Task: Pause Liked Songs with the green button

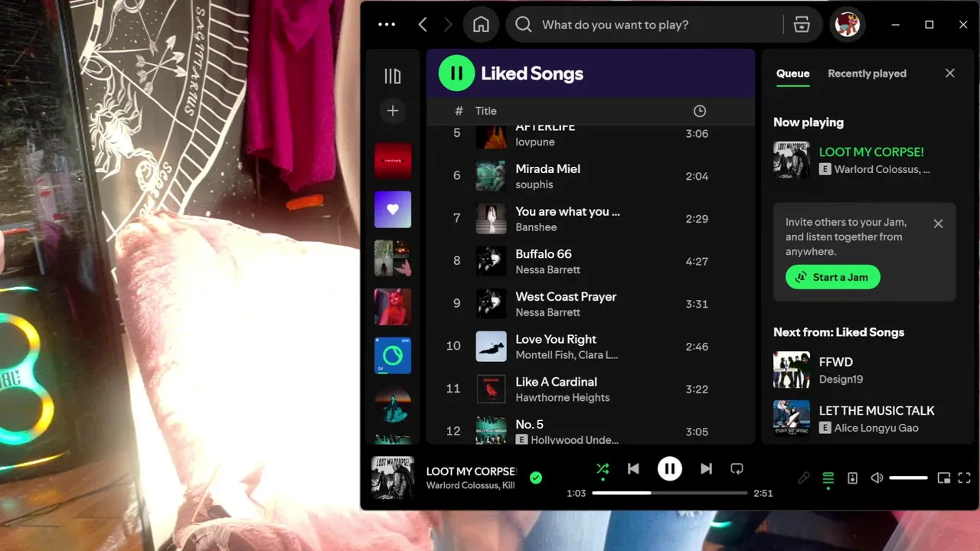Action: pos(456,73)
